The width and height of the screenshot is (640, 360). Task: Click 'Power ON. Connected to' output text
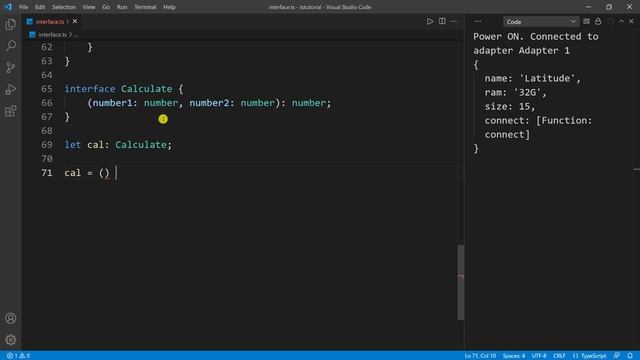click(x=536, y=36)
